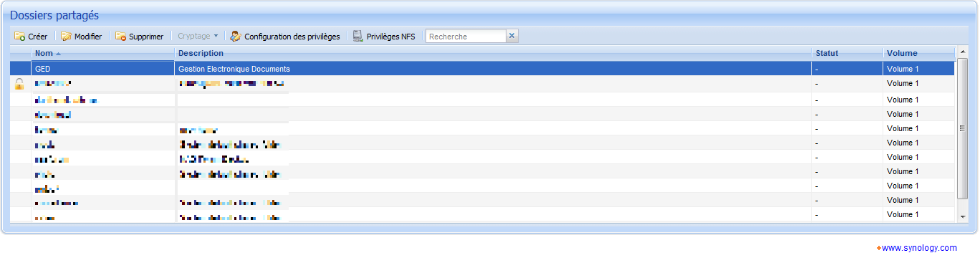Click the Modifier folder icon
Viewport: 980px width, 263px height.
point(67,37)
